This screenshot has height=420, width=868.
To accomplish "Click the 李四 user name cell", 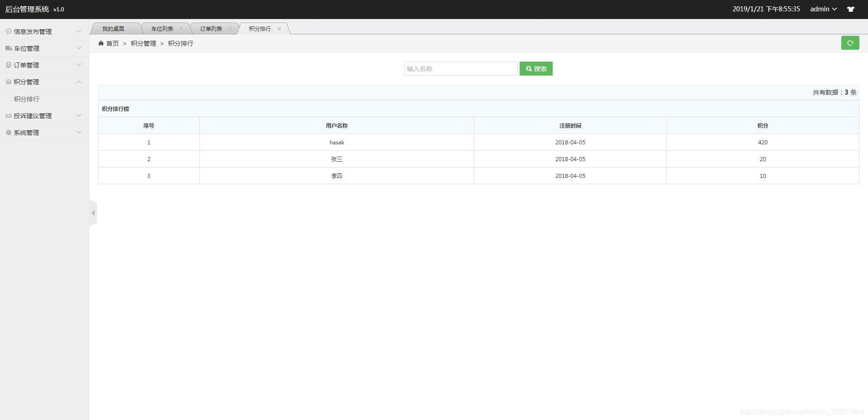I will pos(337,176).
